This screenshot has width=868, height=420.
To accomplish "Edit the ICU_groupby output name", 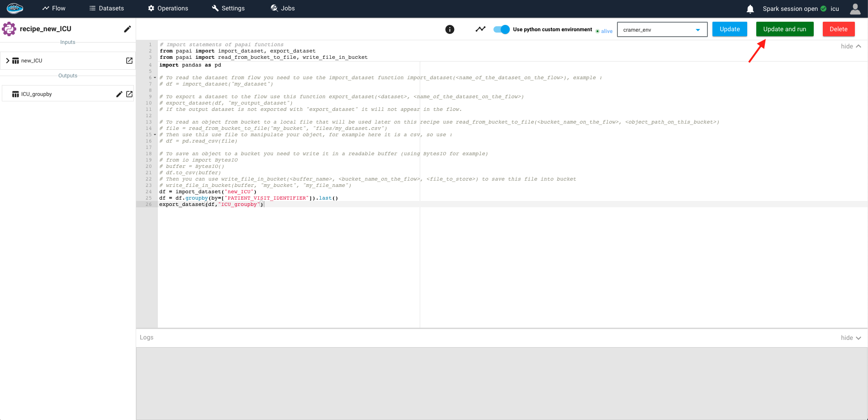I will [x=119, y=94].
